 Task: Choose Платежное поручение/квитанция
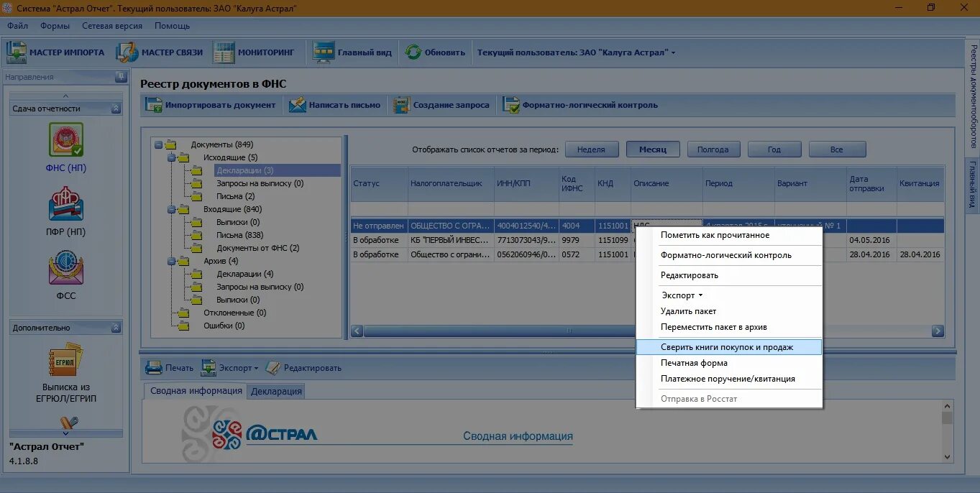729,379
